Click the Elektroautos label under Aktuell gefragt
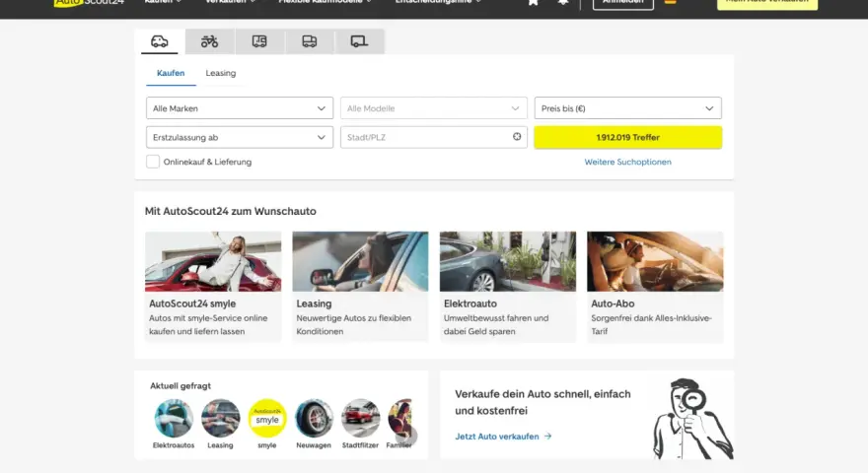The image size is (868, 473). click(x=174, y=445)
